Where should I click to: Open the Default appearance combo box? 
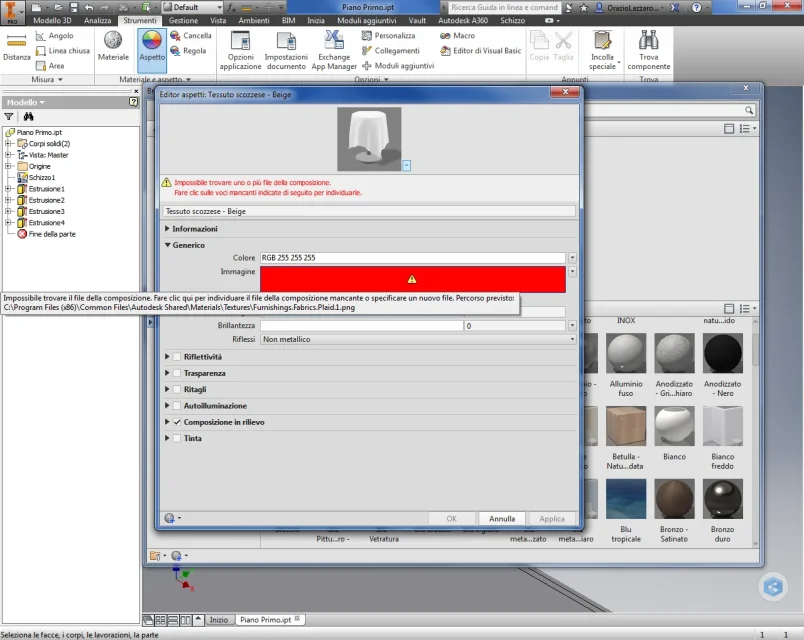tap(193, 7)
